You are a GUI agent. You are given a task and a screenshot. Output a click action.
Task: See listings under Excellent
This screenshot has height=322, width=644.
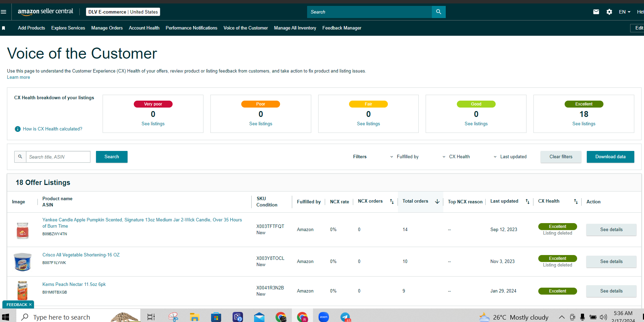click(x=584, y=124)
